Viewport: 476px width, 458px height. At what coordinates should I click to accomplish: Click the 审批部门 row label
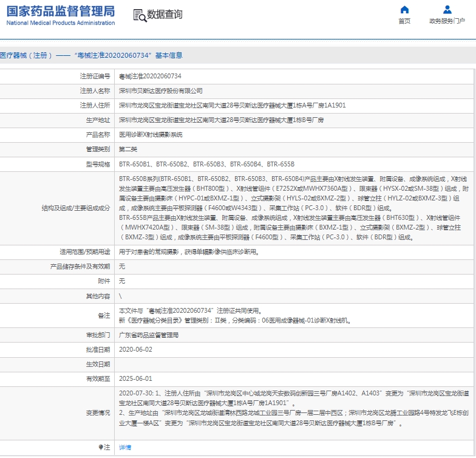pos(98,335)
